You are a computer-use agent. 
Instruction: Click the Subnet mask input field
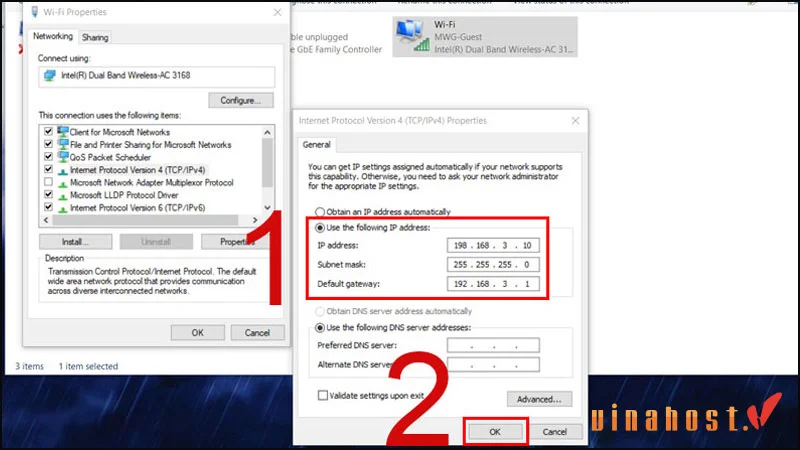pyautogui.click(x=493, y=264)
